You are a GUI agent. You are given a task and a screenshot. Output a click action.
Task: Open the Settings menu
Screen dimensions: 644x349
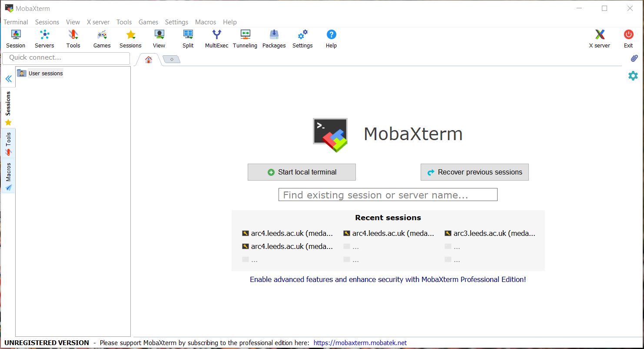pos(176,22)
